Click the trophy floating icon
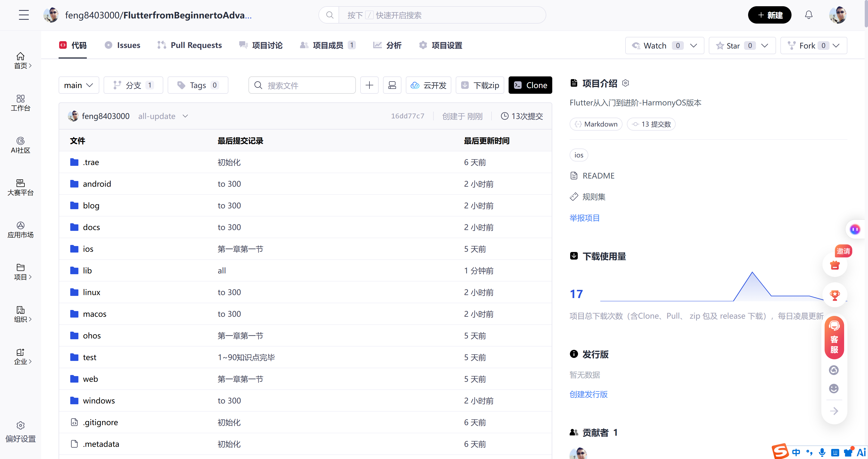Image resolution: width=868 pixels, height=459 pixels. pyautogui.click(x=835, y=295)
